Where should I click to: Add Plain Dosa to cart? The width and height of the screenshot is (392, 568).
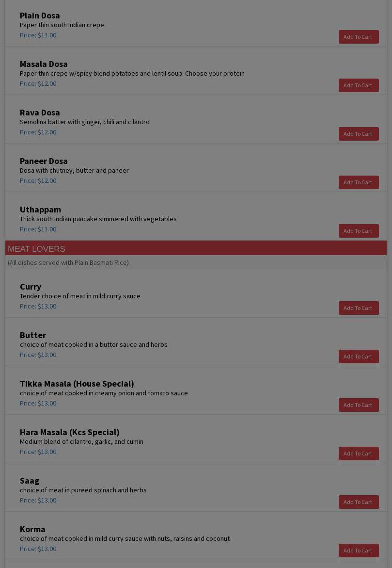358,37
